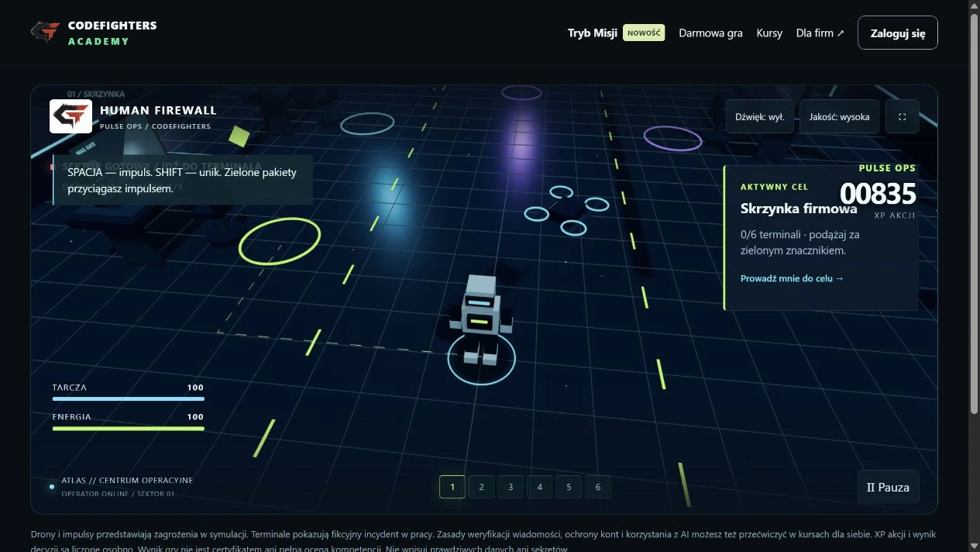The height and width of the screenshot is (552, 980).
Task: Change the Jakość: wysoka quality setting
Action: click(x=839, y=116)
